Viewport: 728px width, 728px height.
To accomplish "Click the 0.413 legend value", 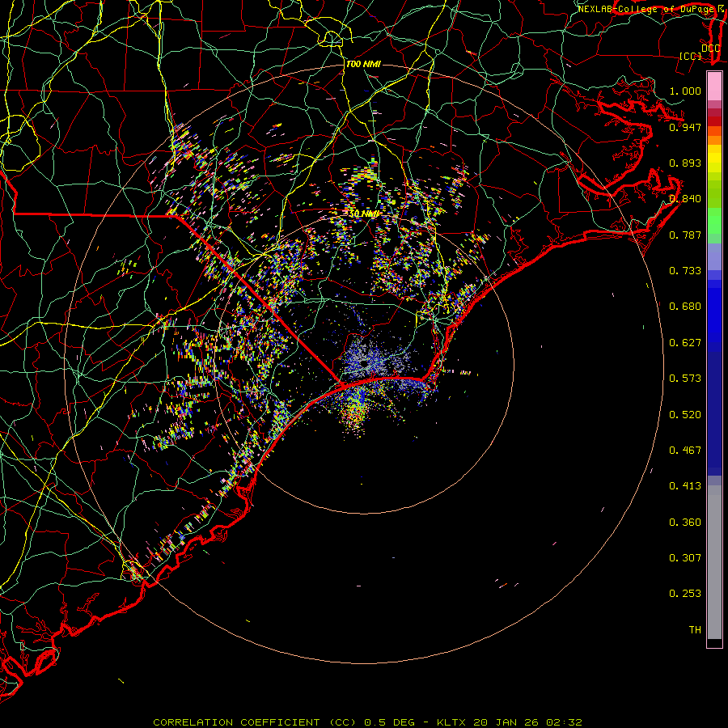I will [x=685, y=485].
